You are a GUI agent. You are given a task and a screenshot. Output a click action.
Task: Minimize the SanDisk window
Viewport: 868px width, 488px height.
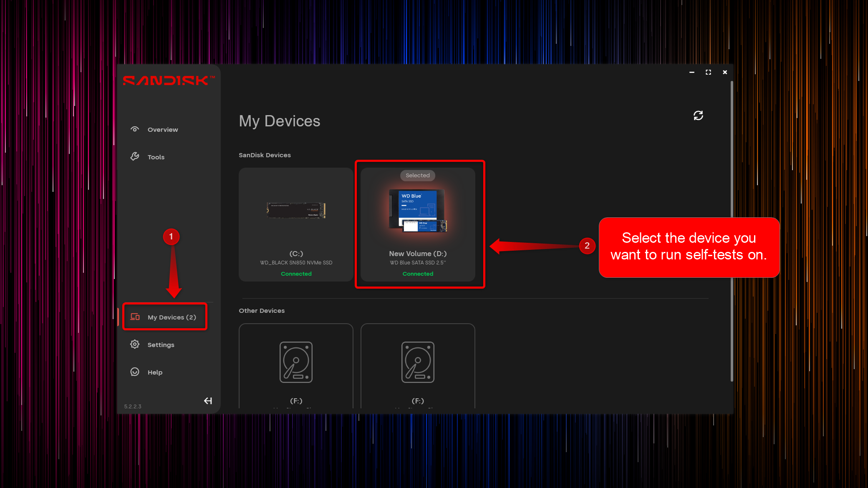692,73
